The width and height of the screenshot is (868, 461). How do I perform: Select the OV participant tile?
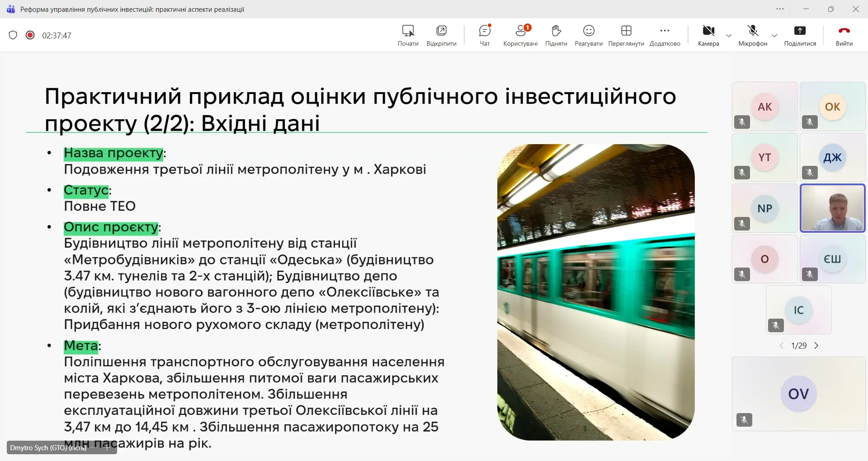(x=798, y=394)
